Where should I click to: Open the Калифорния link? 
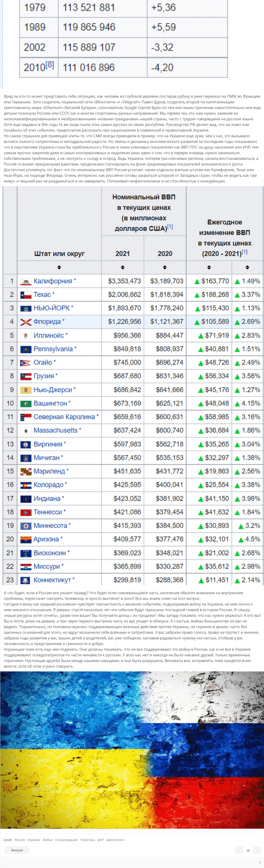point(53,281)
